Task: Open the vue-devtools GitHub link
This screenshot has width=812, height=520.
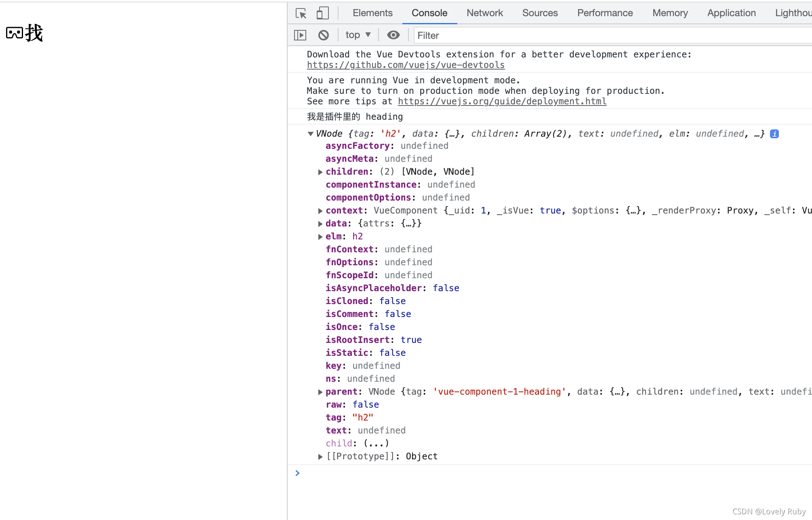Action: [406, 65]
